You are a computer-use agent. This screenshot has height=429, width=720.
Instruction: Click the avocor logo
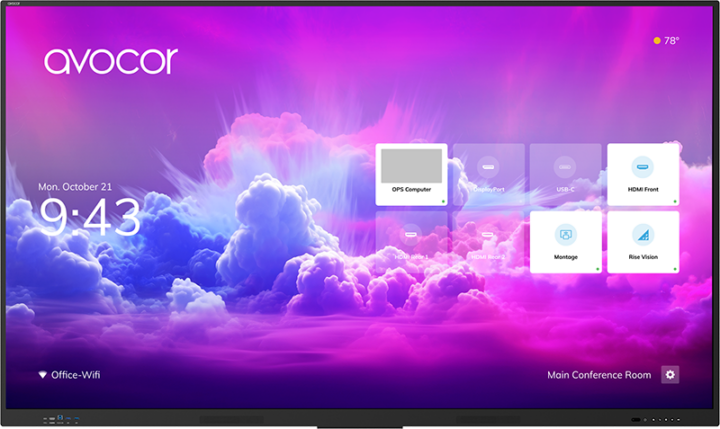(x=110, y=60)
